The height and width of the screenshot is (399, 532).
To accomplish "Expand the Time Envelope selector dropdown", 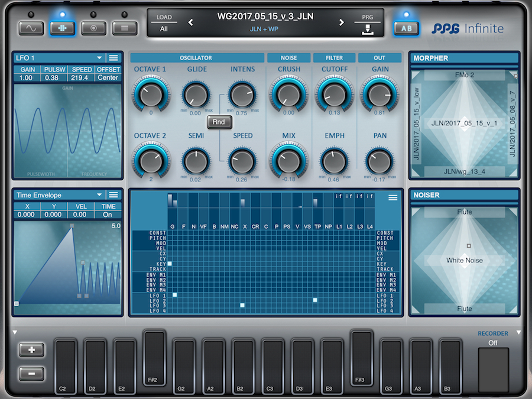I will point(99,195).
